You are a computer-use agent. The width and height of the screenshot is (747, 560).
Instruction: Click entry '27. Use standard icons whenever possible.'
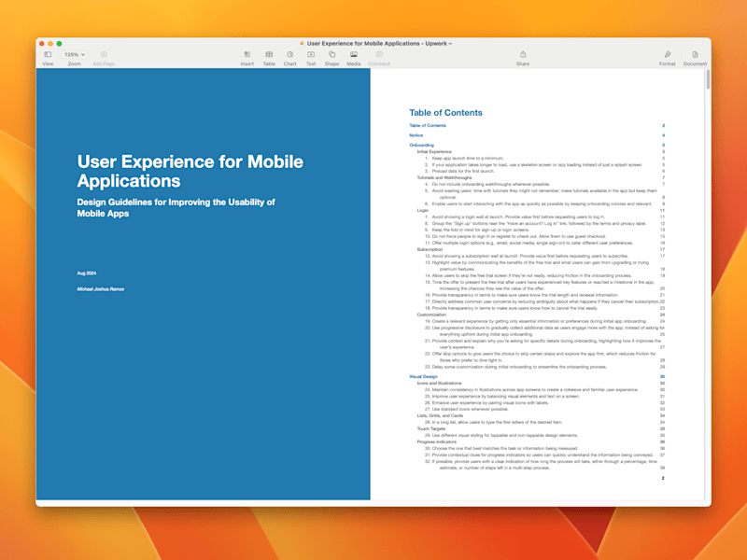466,409
